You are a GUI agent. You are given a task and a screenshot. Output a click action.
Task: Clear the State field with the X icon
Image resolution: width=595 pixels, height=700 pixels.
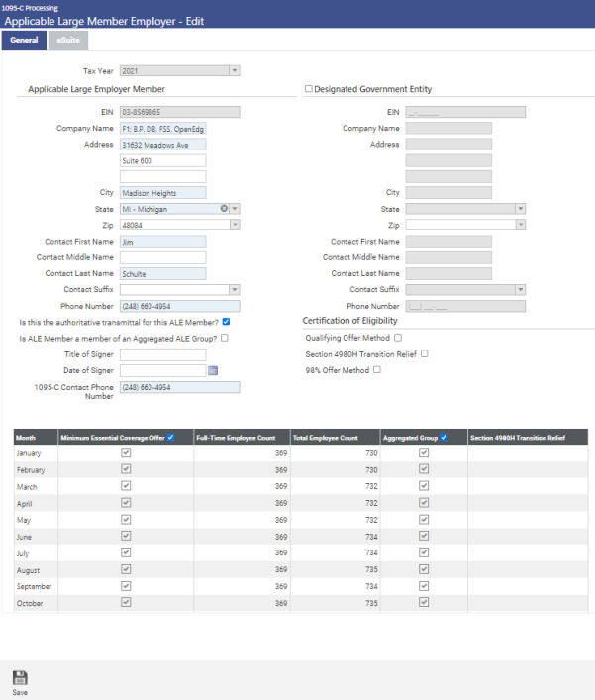coord(224,209)
